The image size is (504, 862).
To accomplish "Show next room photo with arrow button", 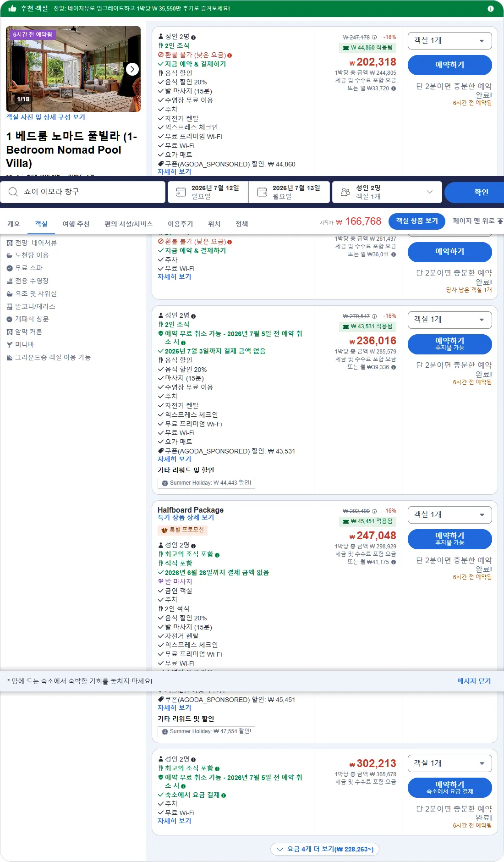I will pyautogui.click(x=132, y=69).
